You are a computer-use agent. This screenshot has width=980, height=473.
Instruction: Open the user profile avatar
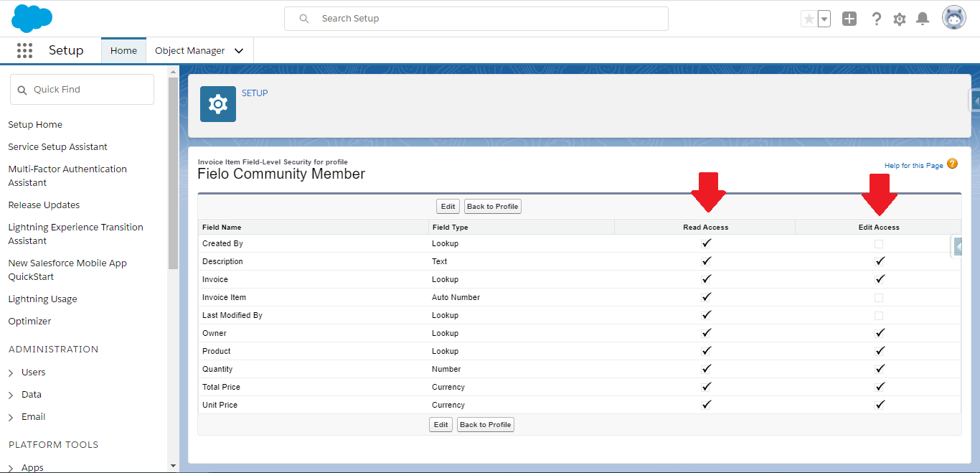click(x=954, y=19)
